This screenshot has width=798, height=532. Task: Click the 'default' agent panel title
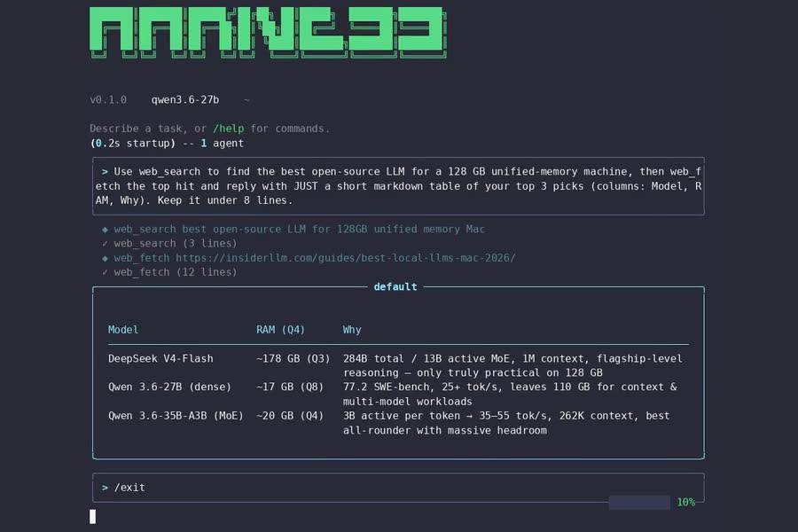point(395,286)
